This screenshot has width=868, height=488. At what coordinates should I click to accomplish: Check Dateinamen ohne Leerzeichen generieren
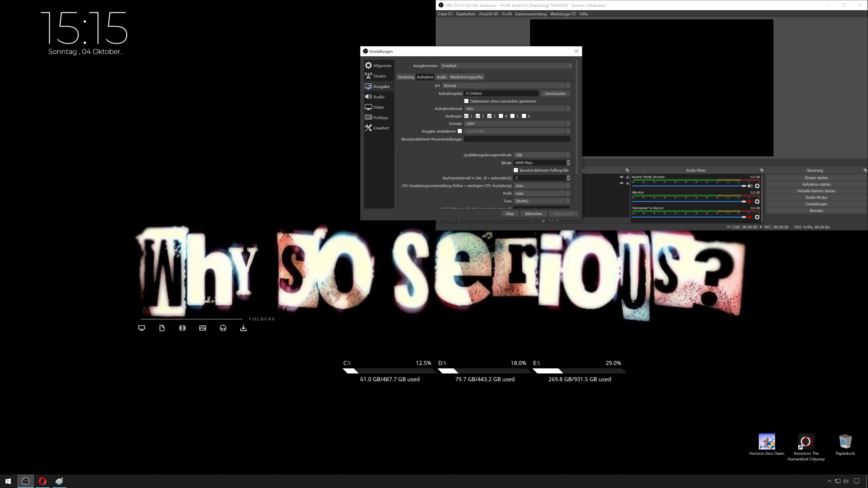coord(466,101)
